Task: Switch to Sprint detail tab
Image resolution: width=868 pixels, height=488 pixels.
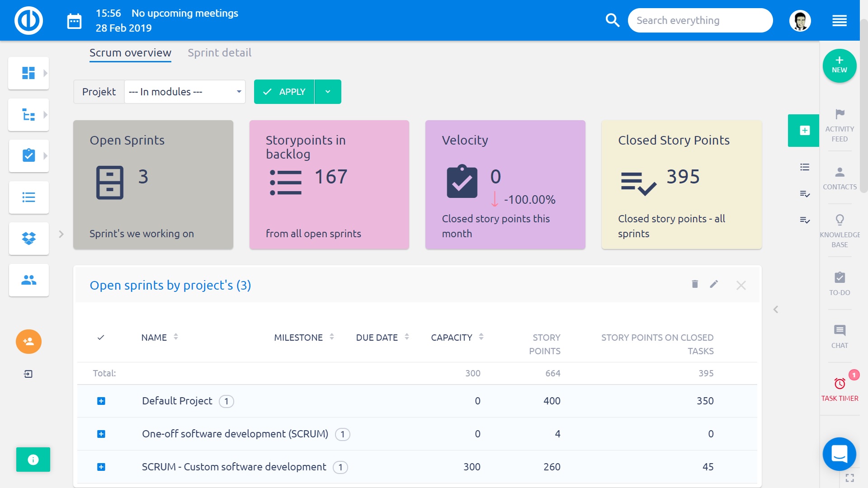Action: pos(219,53)
